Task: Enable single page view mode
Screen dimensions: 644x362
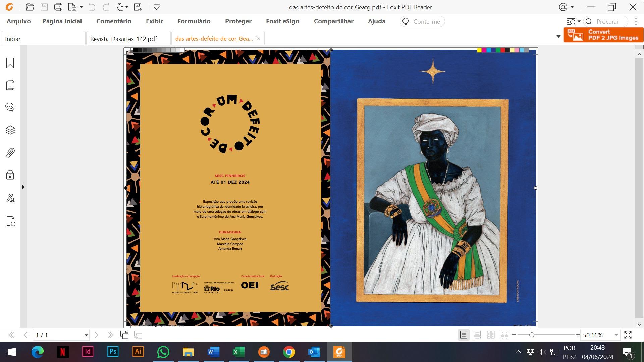Action: coord(463,335)
